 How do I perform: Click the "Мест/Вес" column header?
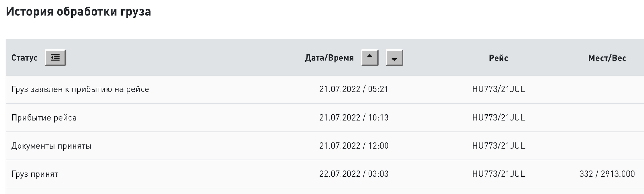[607, 58]
